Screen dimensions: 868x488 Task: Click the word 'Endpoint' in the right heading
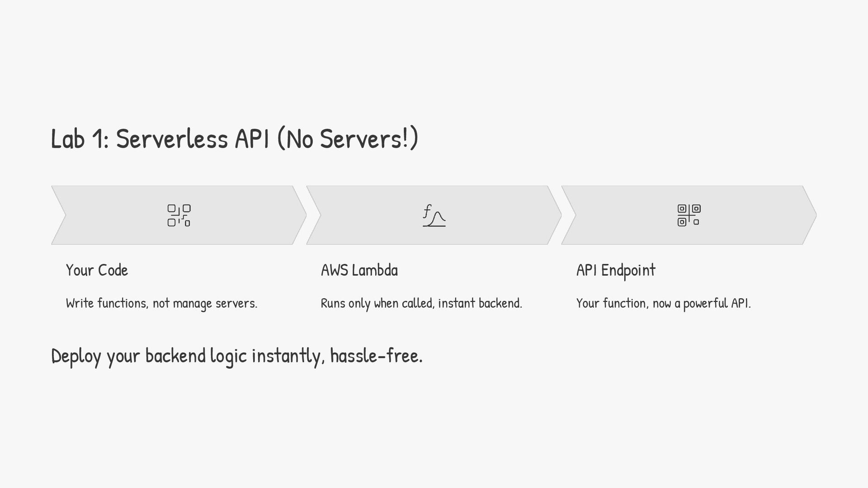(x=628, y=270)
